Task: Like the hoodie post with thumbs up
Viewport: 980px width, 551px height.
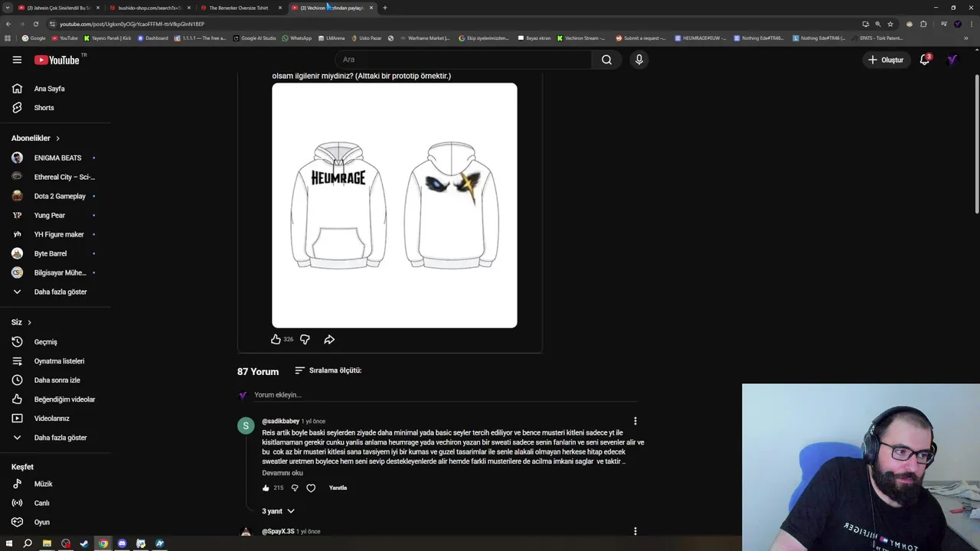Action: [x=276, y=339]
